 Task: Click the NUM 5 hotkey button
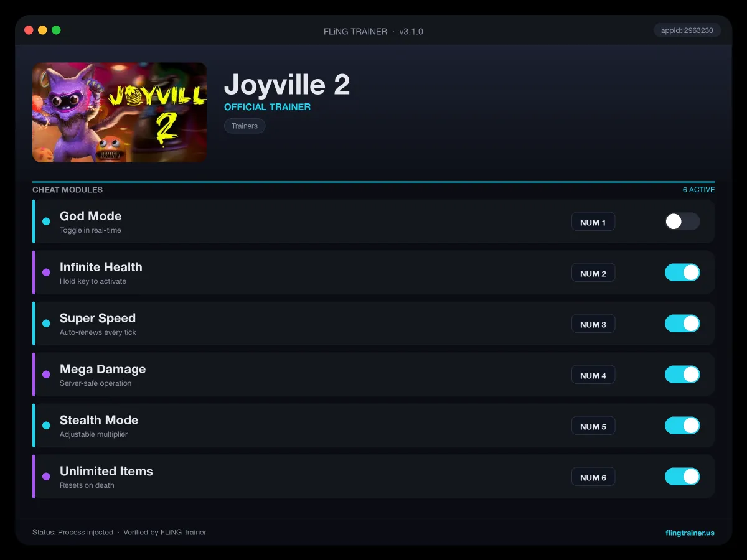(593, 426)
